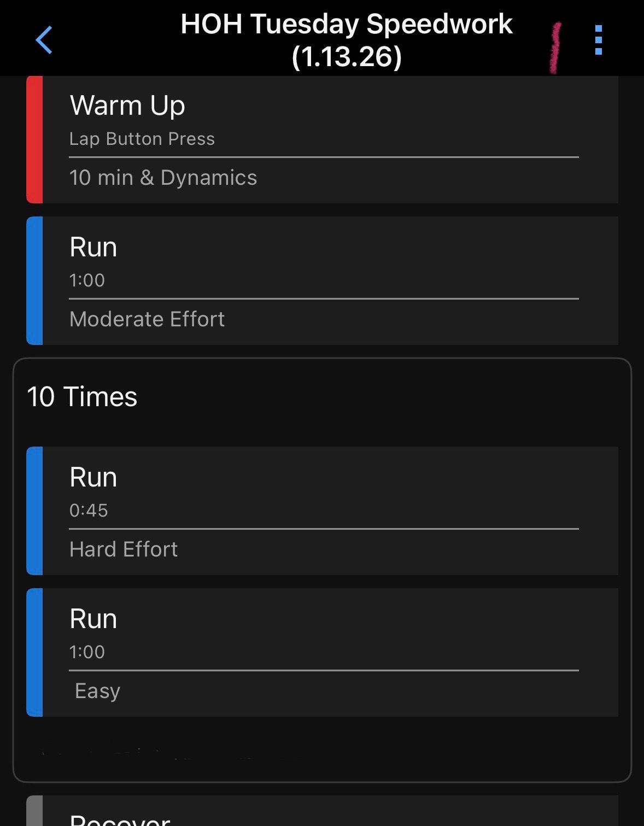644x826 pixels.
Task: Select the Easy note text
Action: pos(97,691)
